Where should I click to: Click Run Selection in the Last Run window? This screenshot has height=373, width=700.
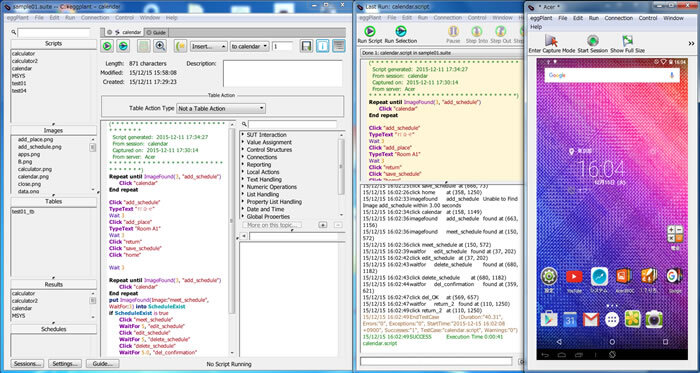[x=400, y=35]
